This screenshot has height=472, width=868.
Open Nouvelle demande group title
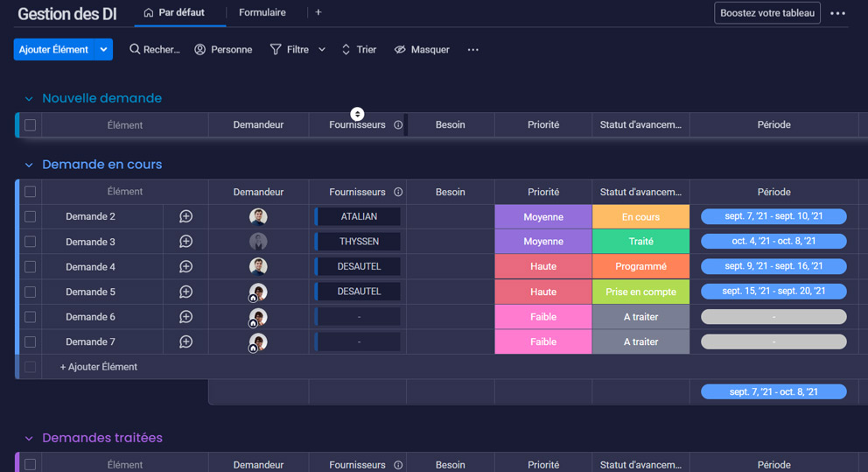pyautogui.click(x=101, y=98)
